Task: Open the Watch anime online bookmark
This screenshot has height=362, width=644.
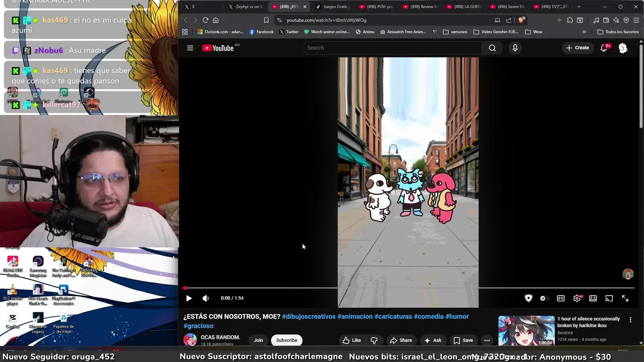Action: 327,32
